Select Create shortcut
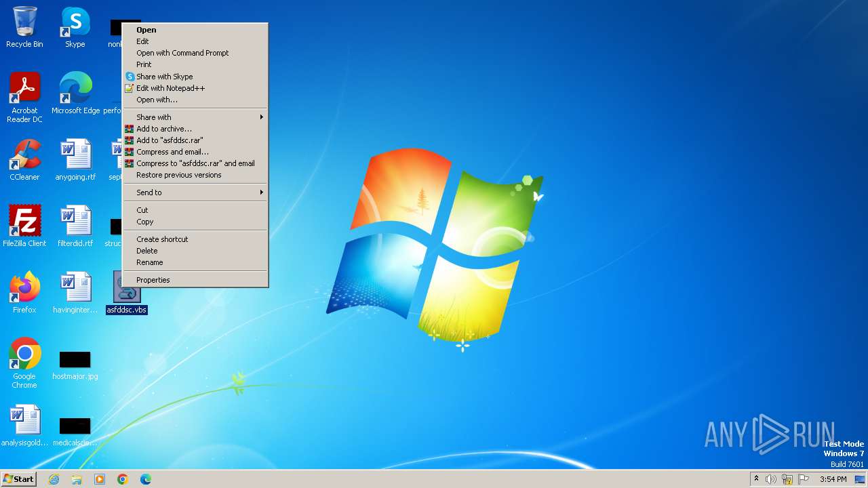Viewport: 868px width, 488px height. 195,239
